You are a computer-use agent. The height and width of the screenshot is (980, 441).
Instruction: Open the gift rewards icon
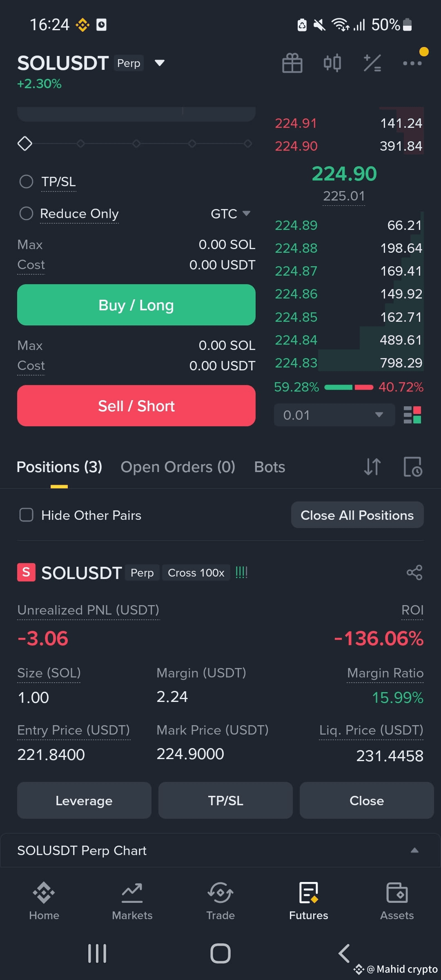pos(292,63)
